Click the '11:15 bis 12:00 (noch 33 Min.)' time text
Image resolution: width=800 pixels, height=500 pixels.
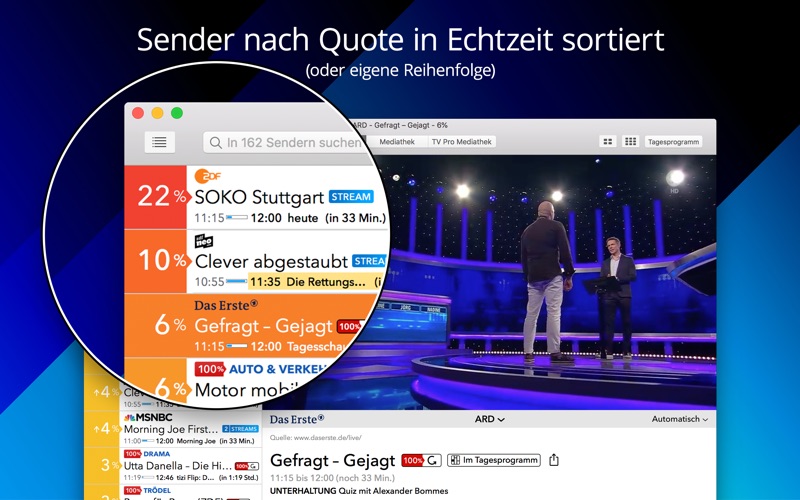[333, 479]
